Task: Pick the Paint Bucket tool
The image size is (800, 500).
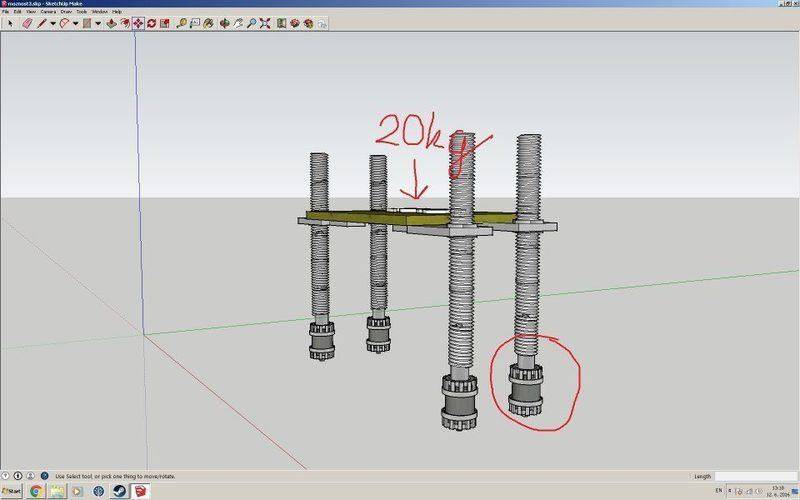Action: coord(207,22)
